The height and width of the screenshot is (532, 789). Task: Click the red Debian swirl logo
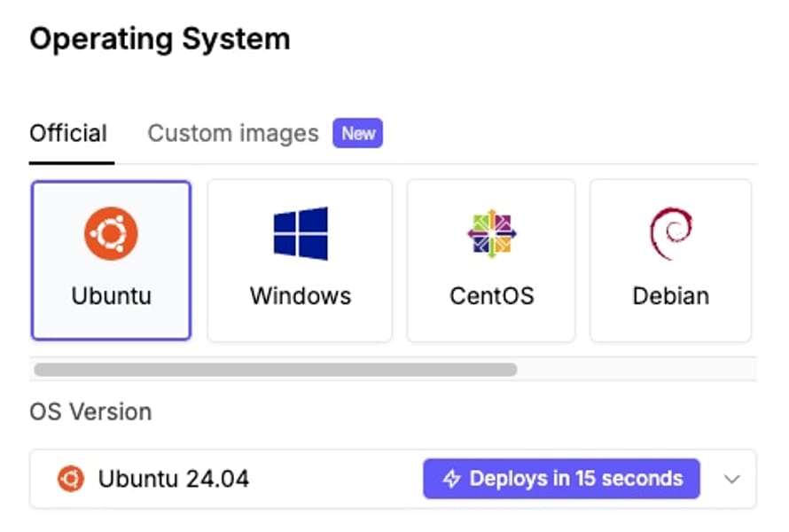pos(671,233)
